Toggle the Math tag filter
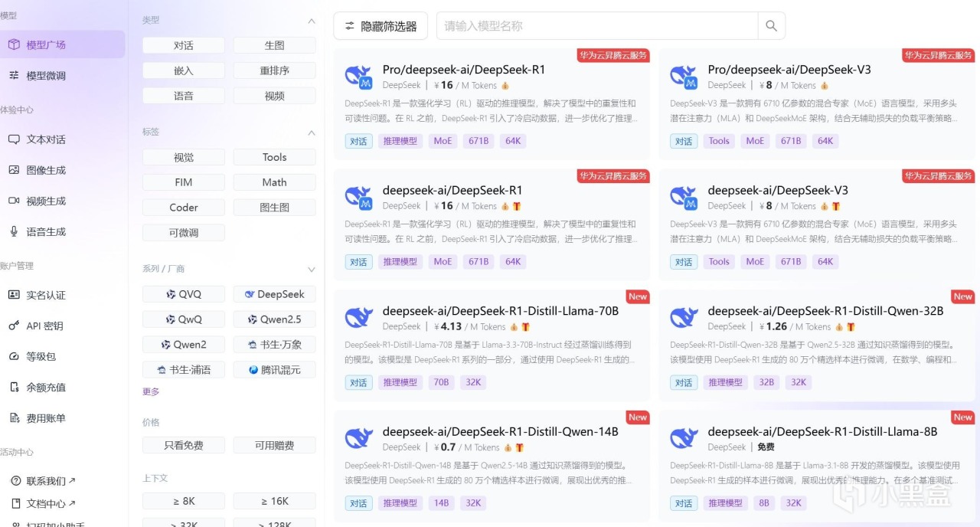980x527 pixels. point(274,182)
